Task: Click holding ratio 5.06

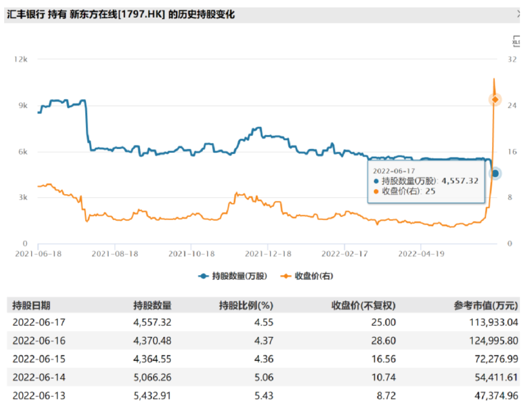Action: click(x=264, y=377)
